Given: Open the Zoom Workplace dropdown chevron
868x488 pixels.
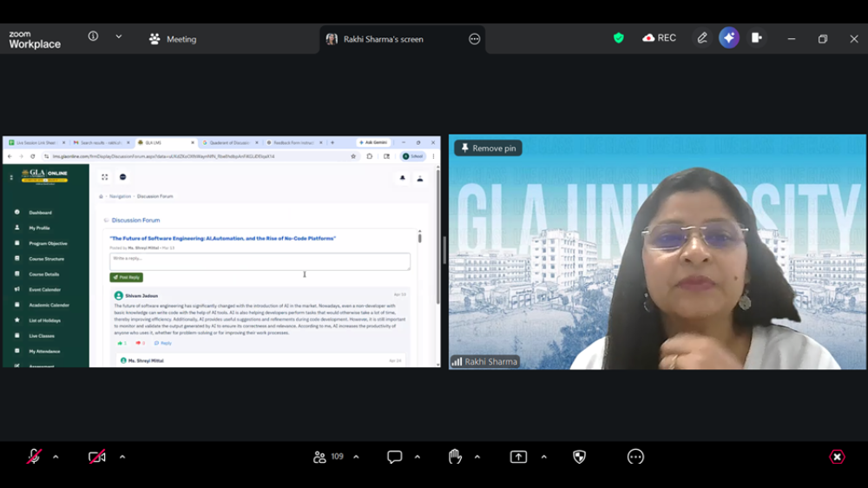Looking at the screenshot, I should [118, 36].
